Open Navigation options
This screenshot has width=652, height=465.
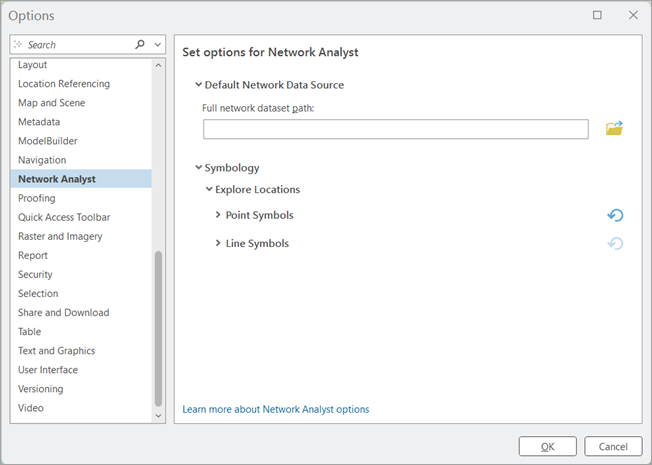(42, 160)
